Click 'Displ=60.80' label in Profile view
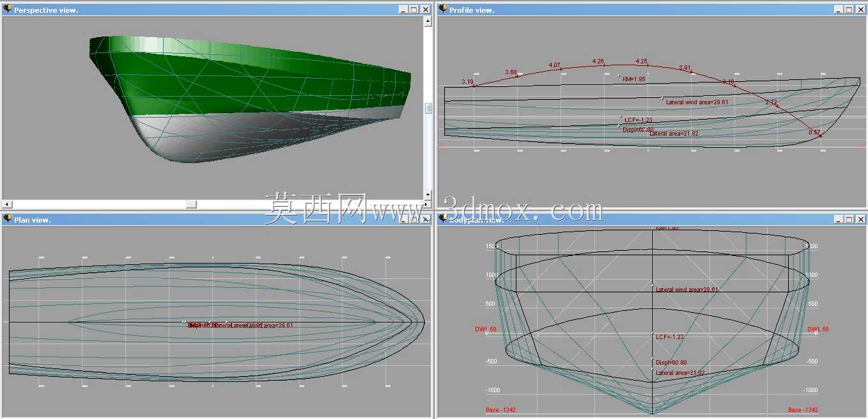This screenshot has width=868, height=419. pos(637,129)
